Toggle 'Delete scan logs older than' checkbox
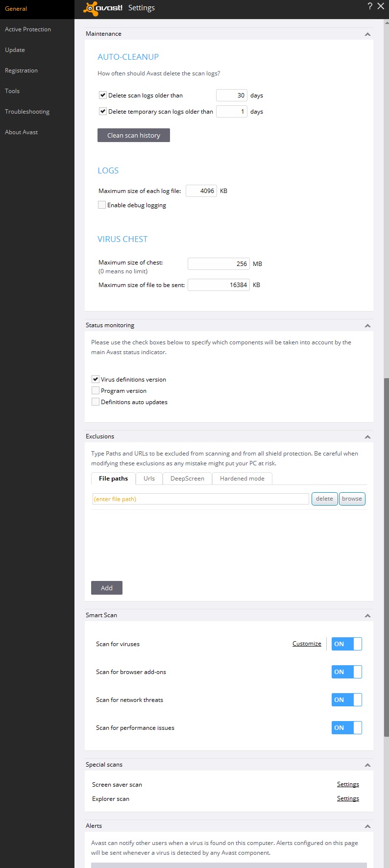The image size is (389, 868). point(103,95)
